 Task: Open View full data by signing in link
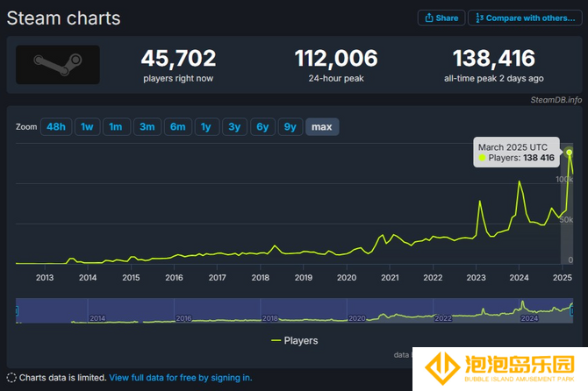[x=181, y=378]
